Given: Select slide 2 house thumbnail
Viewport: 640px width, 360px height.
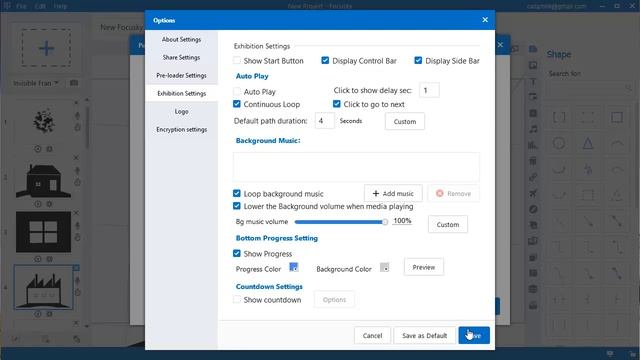Looking at the screenshot, I should tap(43, 181).
